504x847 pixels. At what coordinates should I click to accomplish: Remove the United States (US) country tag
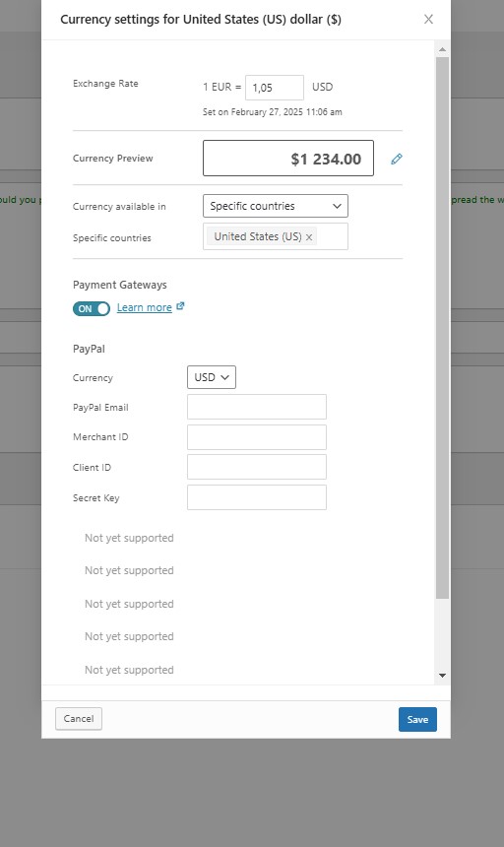pyautogui.click(x=309, y=237)
